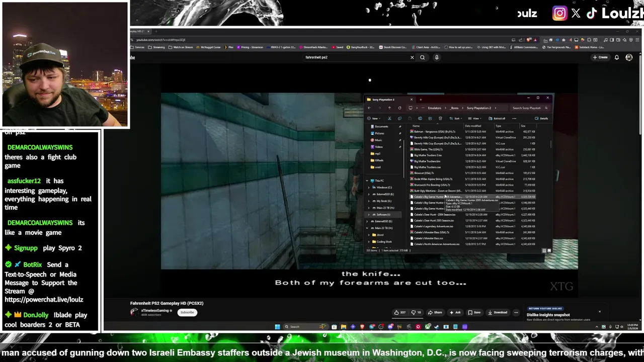
Task: Click the Ask button under the video
Action: (x=455, y=312)
